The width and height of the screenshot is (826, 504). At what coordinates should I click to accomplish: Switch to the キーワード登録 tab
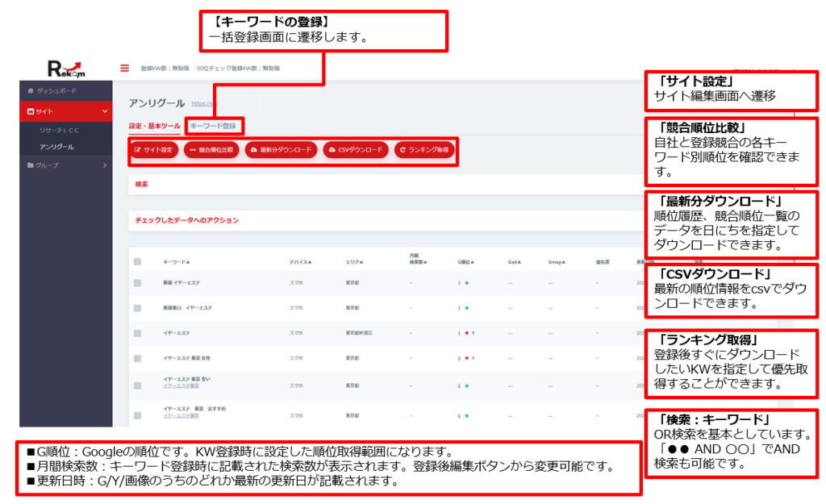(x=213, y=126)
